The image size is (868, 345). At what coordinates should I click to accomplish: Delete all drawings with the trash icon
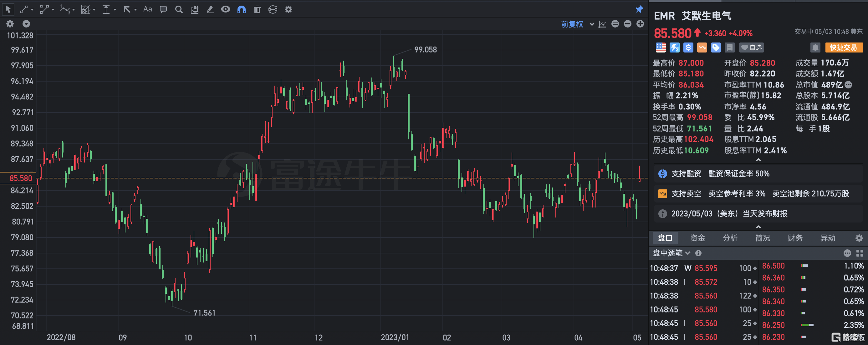pos(257,9)
